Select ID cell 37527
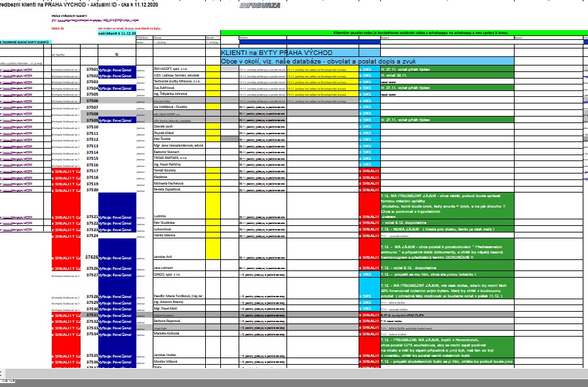This screenshot has width=588, height=387. (92, 274)
